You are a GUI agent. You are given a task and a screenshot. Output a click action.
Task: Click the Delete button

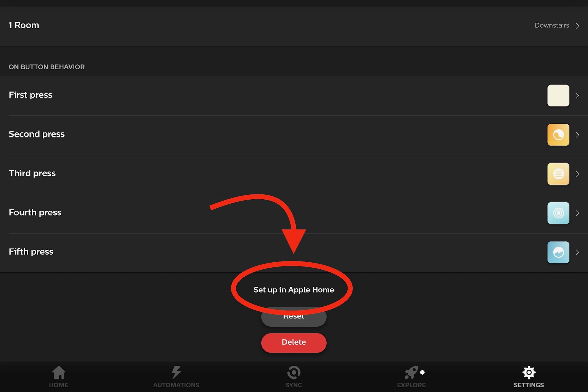pyautogui.click(x=294, y=342)
